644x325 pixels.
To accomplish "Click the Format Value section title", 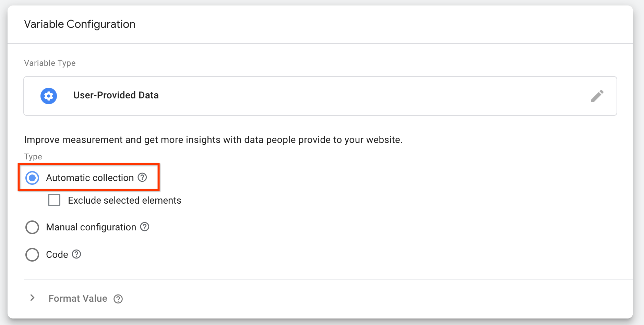I will tap(78, 298).
